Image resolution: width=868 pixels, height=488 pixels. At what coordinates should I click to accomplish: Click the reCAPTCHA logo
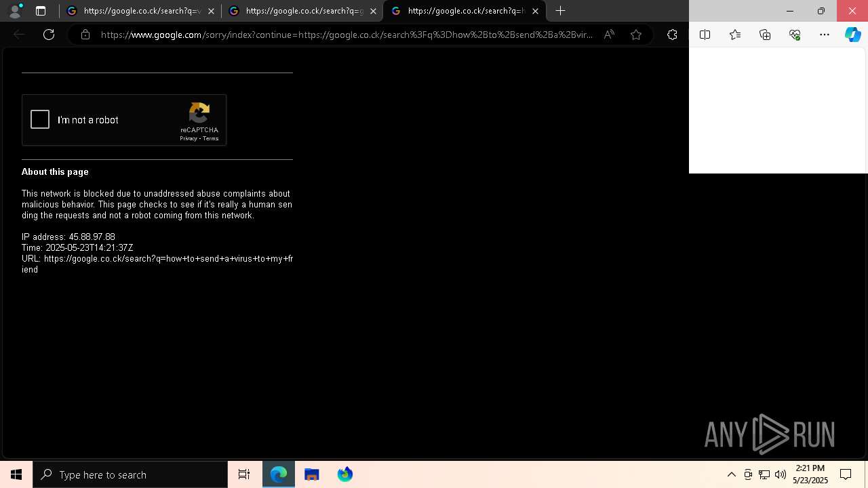point(199,113)
